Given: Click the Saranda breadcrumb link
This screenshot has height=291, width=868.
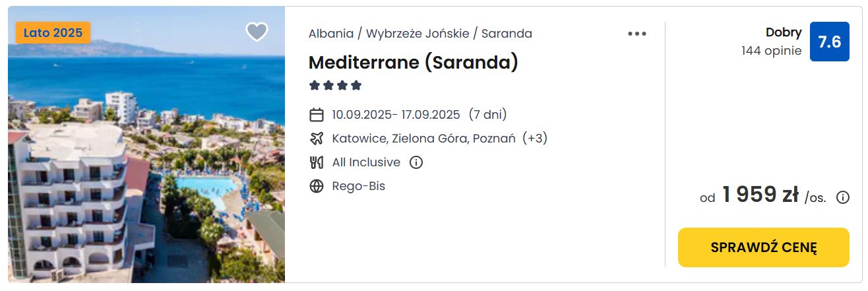Looking at the screenshot, I should tap(507, 34).
